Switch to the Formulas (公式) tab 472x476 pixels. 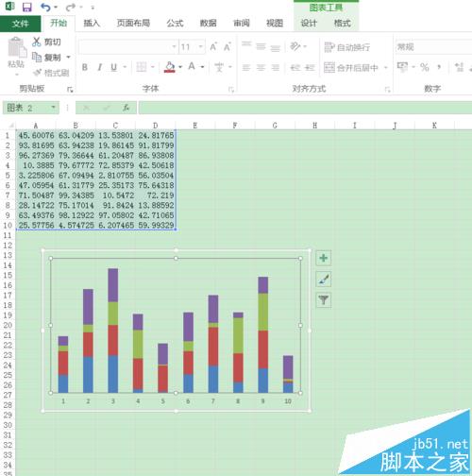click(x=175, y=23)
